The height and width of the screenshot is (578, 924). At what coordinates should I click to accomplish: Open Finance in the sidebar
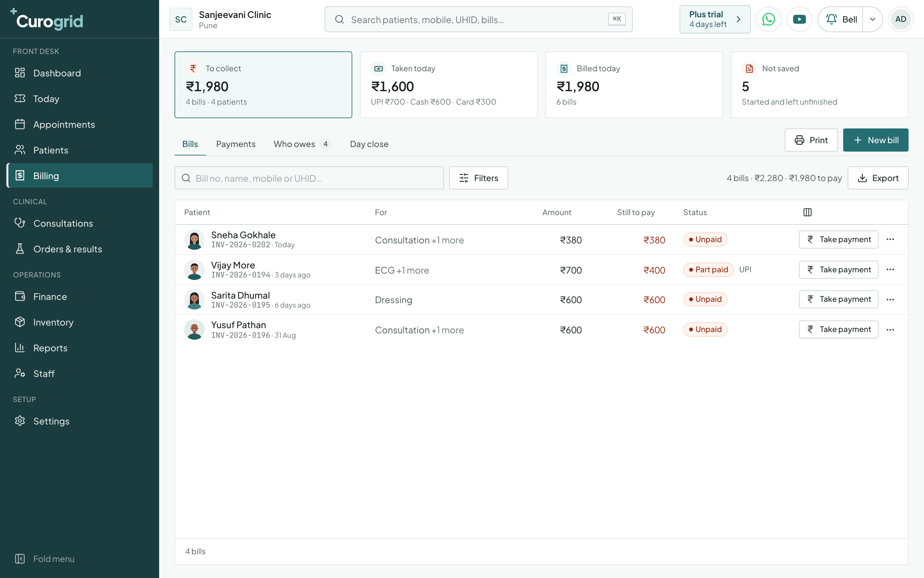tap(80, 297)
